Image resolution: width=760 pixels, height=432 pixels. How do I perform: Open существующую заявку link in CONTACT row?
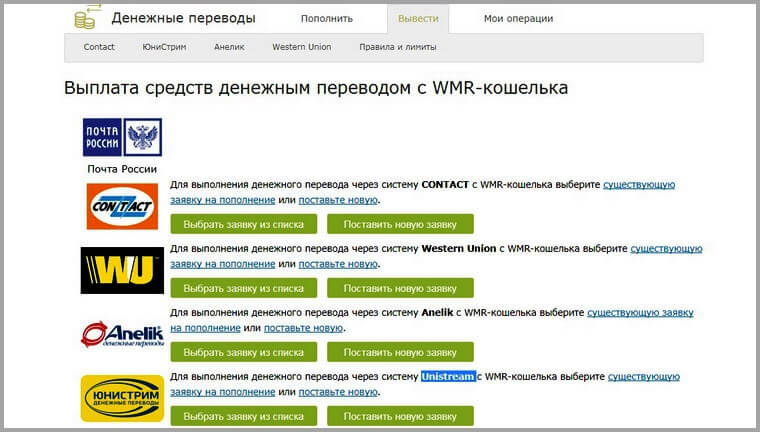pyautogui.click(x=639, y=185)
